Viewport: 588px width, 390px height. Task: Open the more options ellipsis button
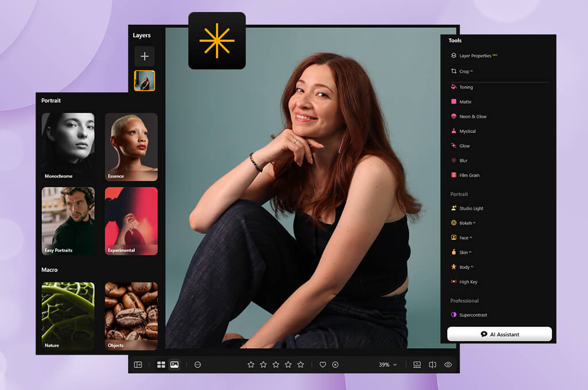pyautogui.click(x=198, y=365)
